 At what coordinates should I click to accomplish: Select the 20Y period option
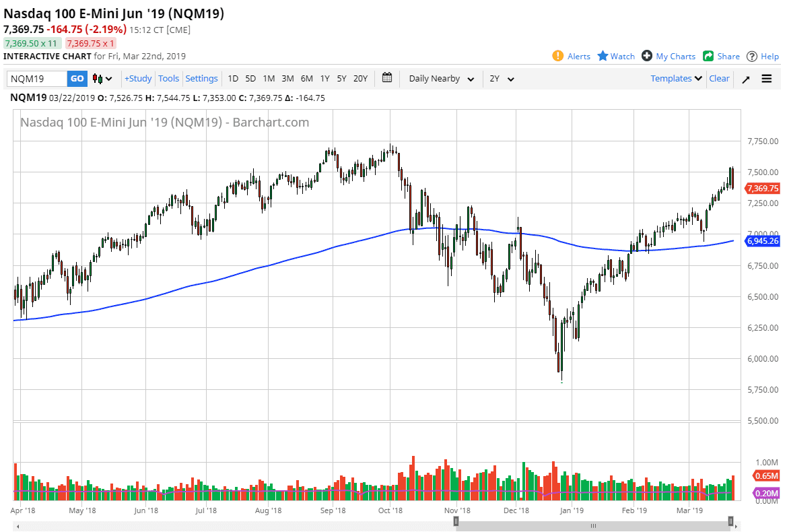[360, 79]
